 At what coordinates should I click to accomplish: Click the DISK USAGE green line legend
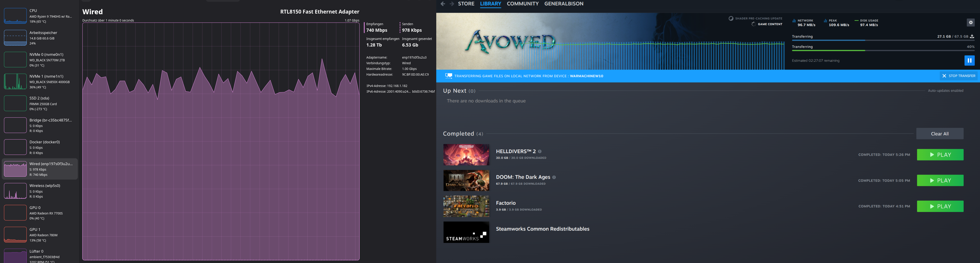point(856,21)
